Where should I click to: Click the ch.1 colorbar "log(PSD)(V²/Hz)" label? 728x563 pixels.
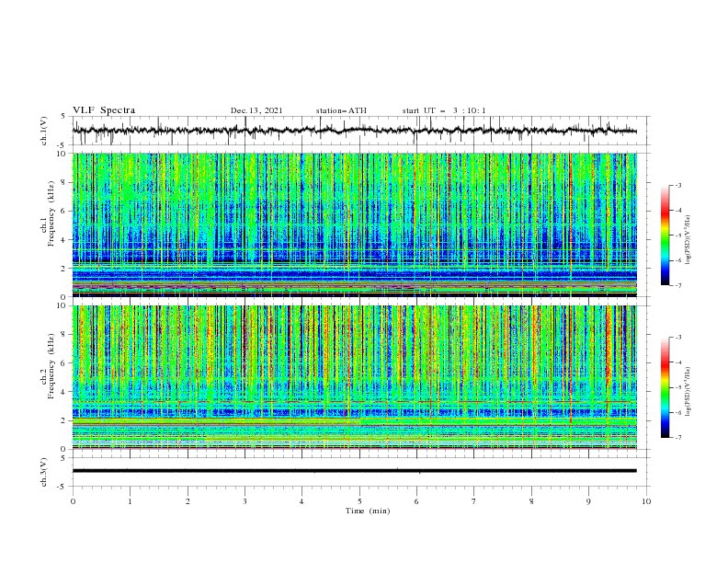[x=688, y=240]
